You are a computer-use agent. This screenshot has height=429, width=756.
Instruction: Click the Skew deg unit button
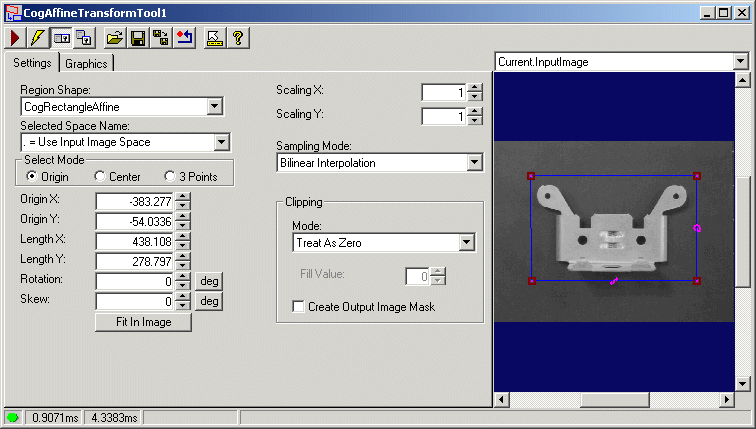click(209, 301)
